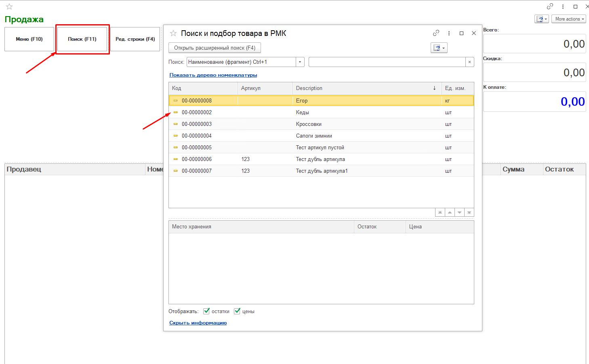Click the Остаток header in the storage table
The height and width of the screenshot is (364, 589).
380,227
